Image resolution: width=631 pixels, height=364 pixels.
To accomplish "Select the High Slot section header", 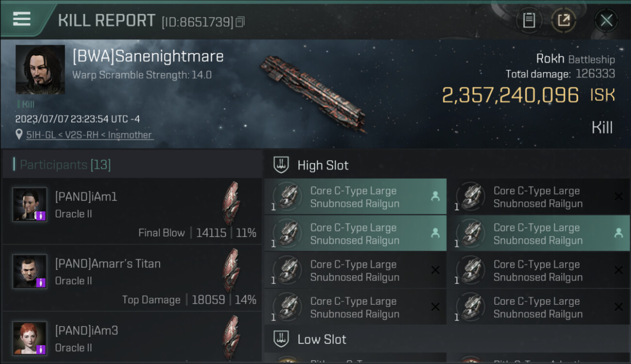I will (323, 165).
